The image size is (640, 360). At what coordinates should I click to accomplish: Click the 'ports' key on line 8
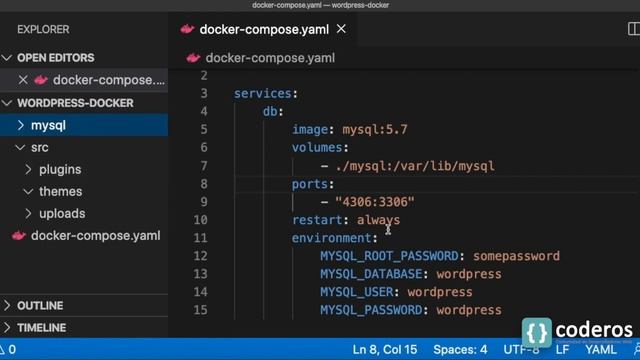(x=310, y=184)
